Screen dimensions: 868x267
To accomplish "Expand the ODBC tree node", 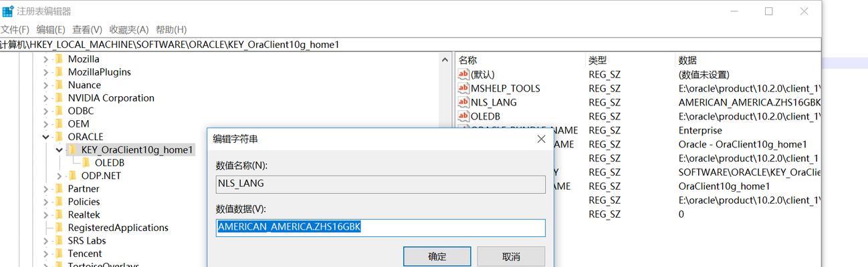I will click(46, 111).
